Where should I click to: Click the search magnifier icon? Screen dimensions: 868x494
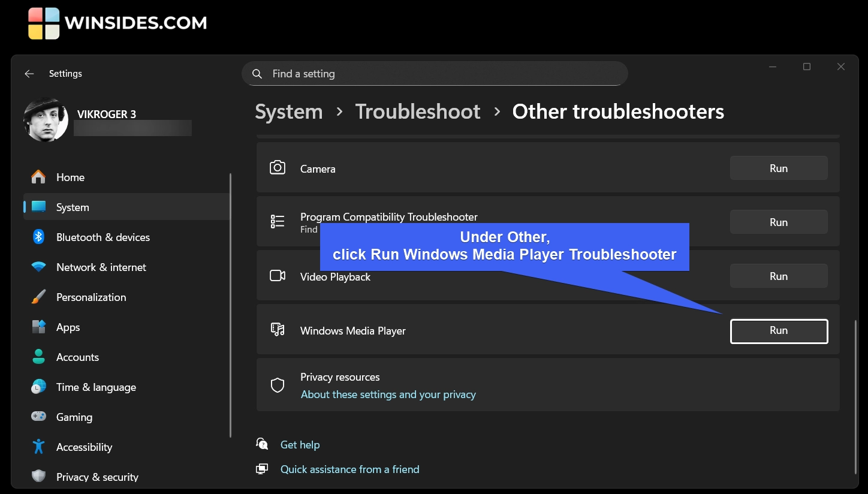(x=257, y=74)
